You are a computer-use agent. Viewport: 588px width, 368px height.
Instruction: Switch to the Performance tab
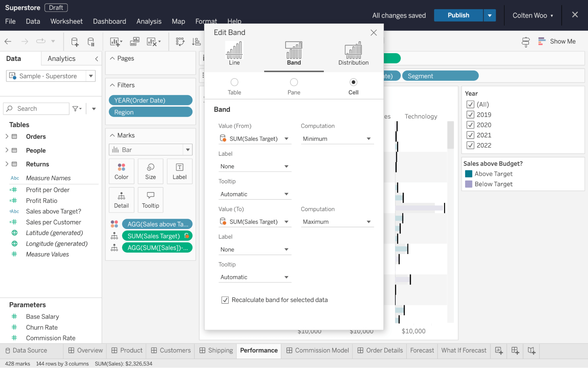(x=259, y=350)
